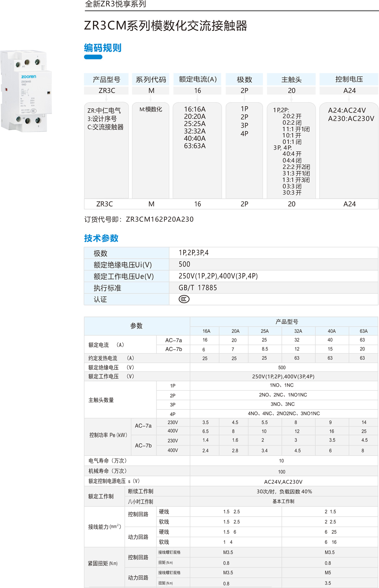Click the 22:2开2闭 contact code
The width and height of the screenshot is (379, 588).
296,167
